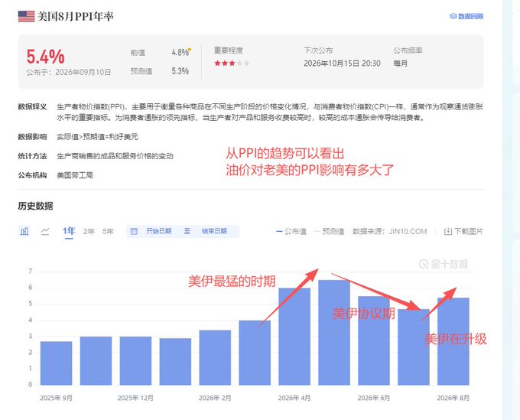Click the 2026年 2月 bar

pos(215,357)
